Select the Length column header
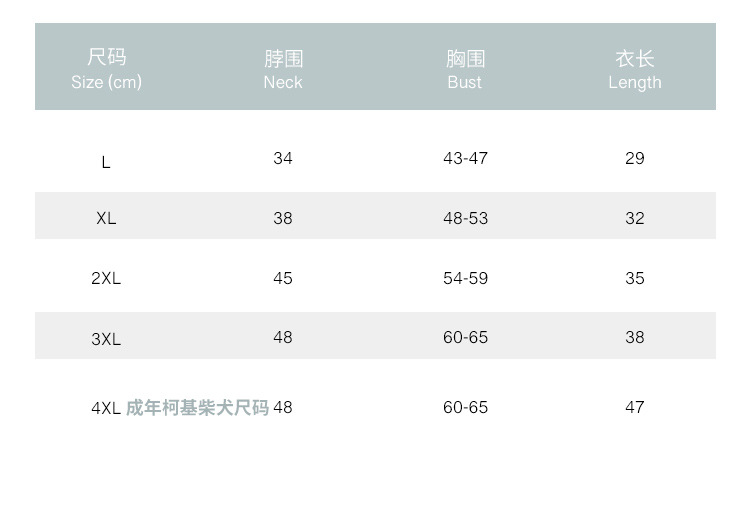This screenshot has width=750, height=519. tap(635, 69)
